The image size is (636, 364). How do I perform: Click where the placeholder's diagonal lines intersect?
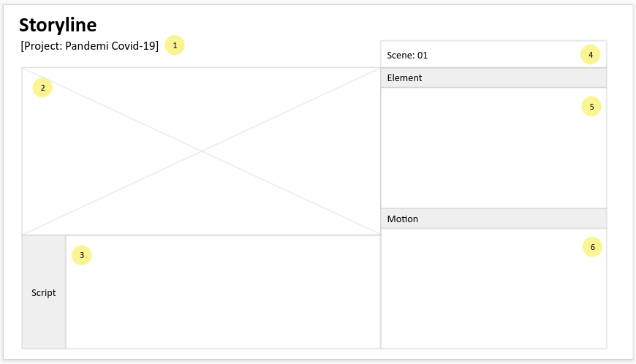click(202, 151)
